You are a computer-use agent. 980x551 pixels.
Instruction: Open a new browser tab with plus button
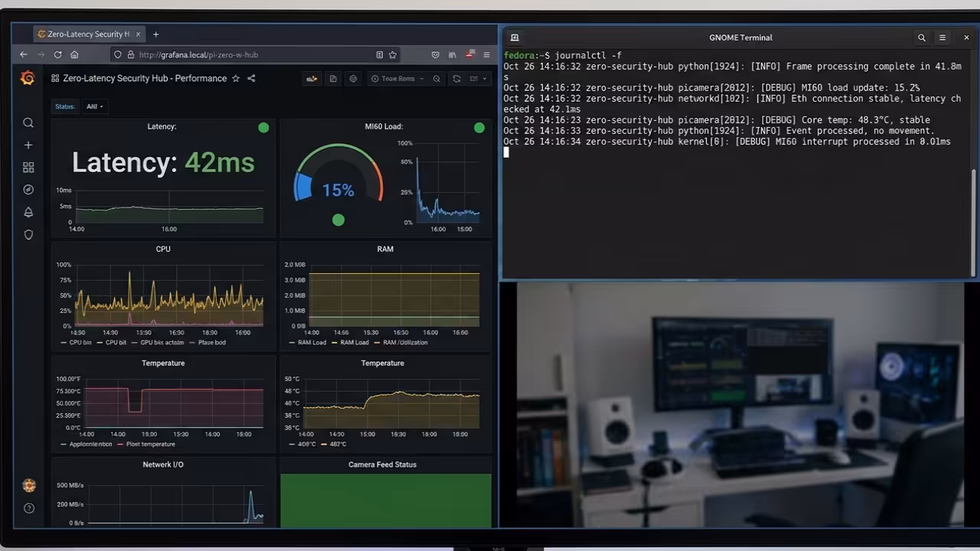coord(155,34)
